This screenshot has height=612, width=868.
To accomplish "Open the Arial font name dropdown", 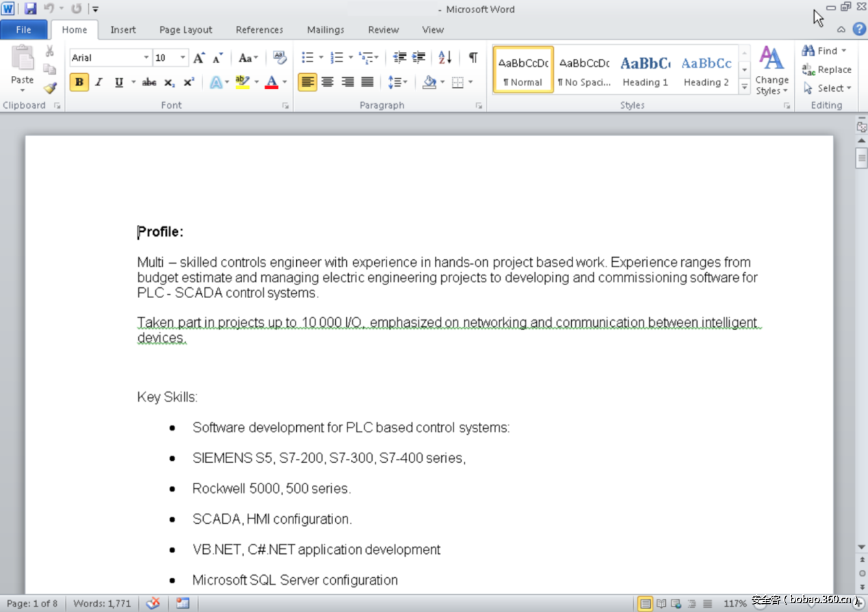I will point(146,58).
